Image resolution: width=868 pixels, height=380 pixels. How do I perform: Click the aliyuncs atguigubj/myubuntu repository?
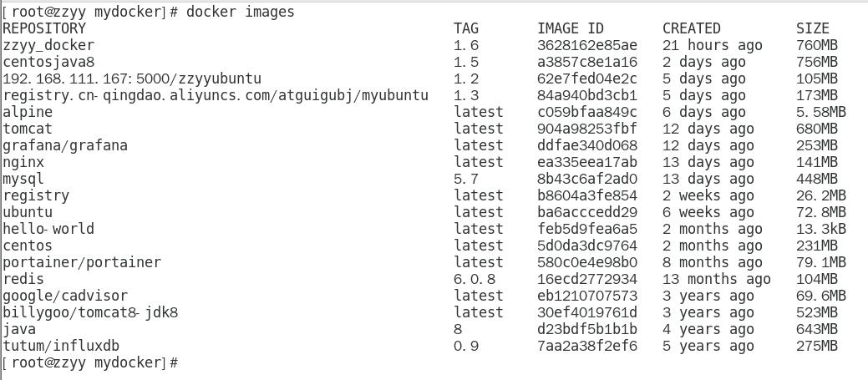pos(216,95)
